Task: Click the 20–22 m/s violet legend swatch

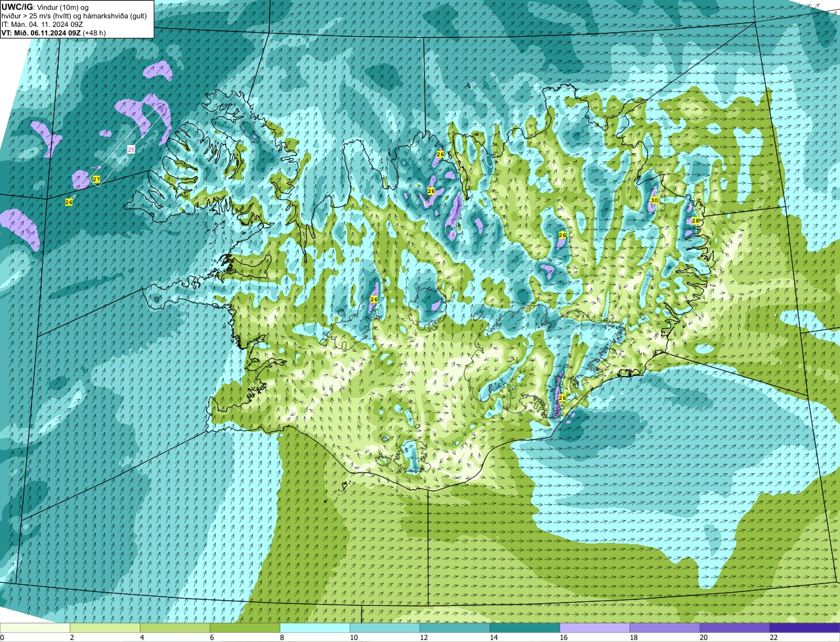Action: pyautogui.click(x=735, y=628)
